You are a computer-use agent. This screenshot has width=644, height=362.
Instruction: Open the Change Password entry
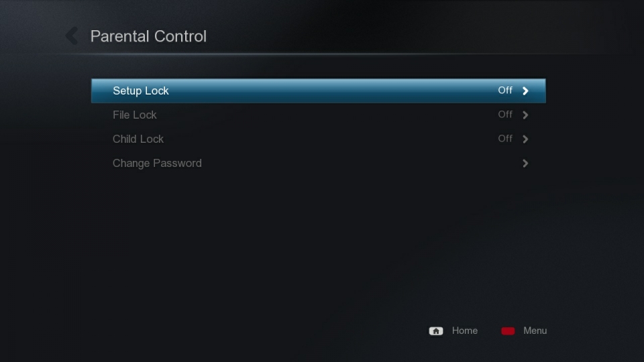[318, 164]
